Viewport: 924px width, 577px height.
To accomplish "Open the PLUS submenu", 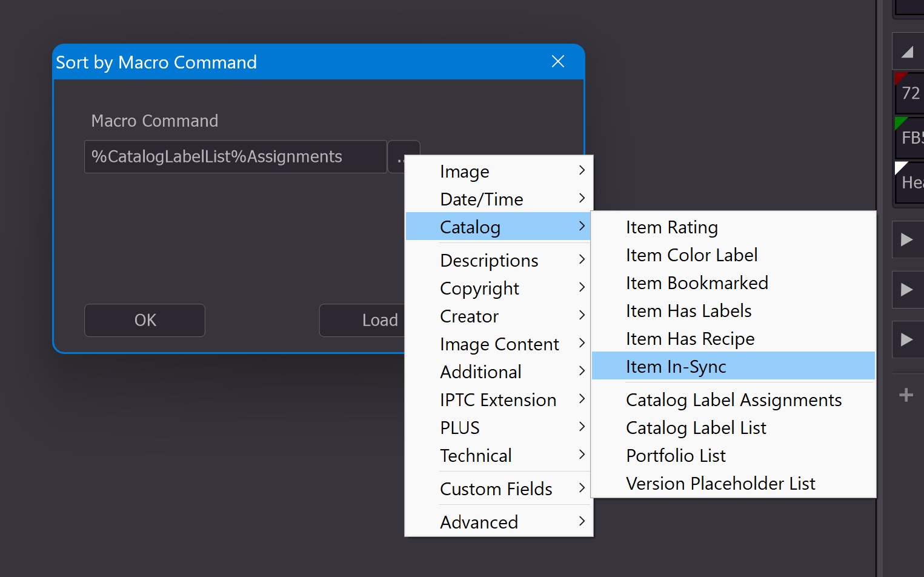I will 499,428.
